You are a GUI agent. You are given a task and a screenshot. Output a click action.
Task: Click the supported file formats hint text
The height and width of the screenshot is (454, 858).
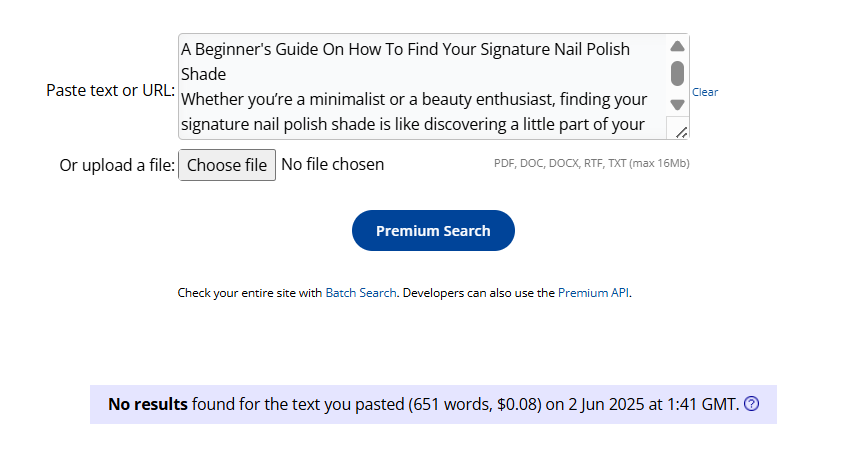592,163
